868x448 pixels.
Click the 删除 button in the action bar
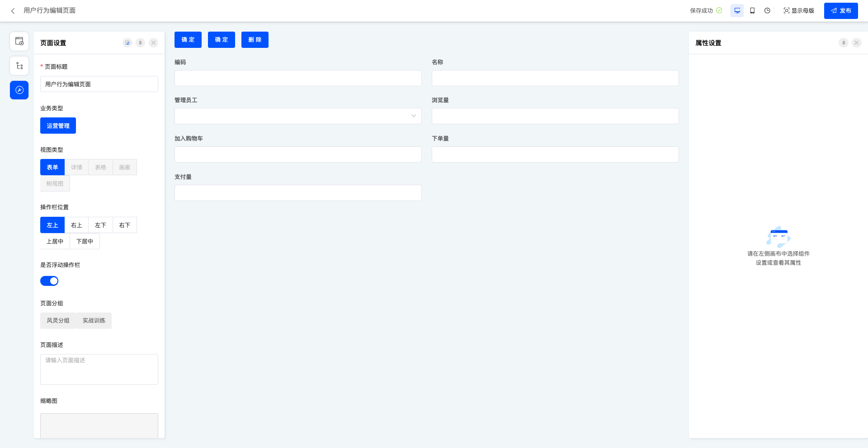click(255, 40)
